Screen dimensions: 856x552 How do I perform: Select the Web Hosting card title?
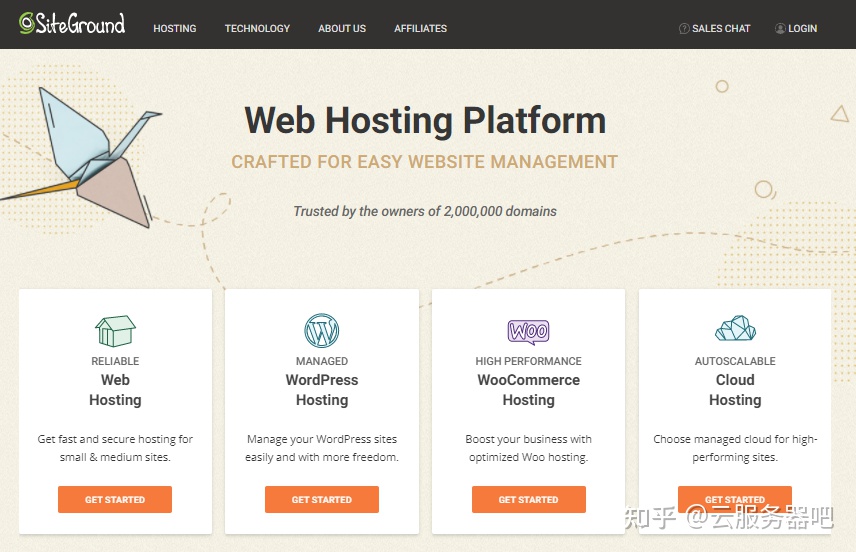(x=115, y=390)
